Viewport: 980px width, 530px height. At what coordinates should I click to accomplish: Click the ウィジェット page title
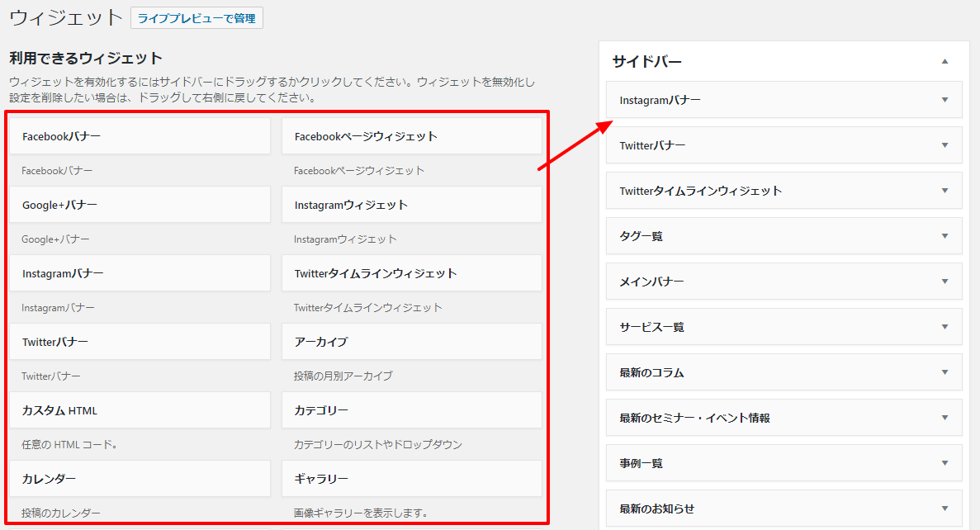pos(66,17)
